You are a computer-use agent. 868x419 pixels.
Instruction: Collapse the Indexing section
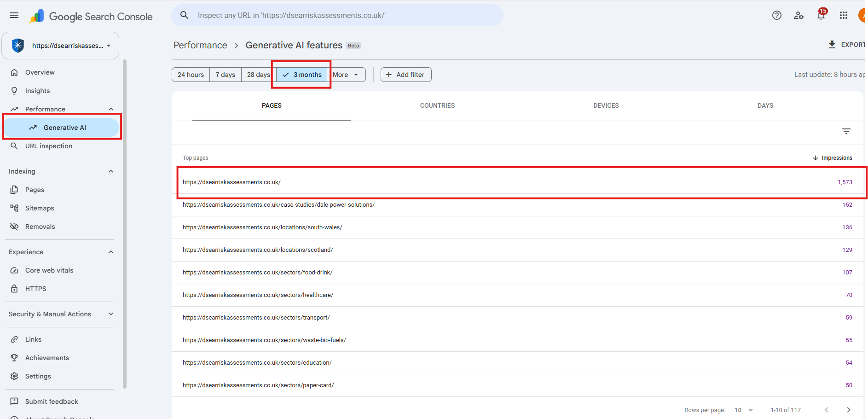point(111,171)
